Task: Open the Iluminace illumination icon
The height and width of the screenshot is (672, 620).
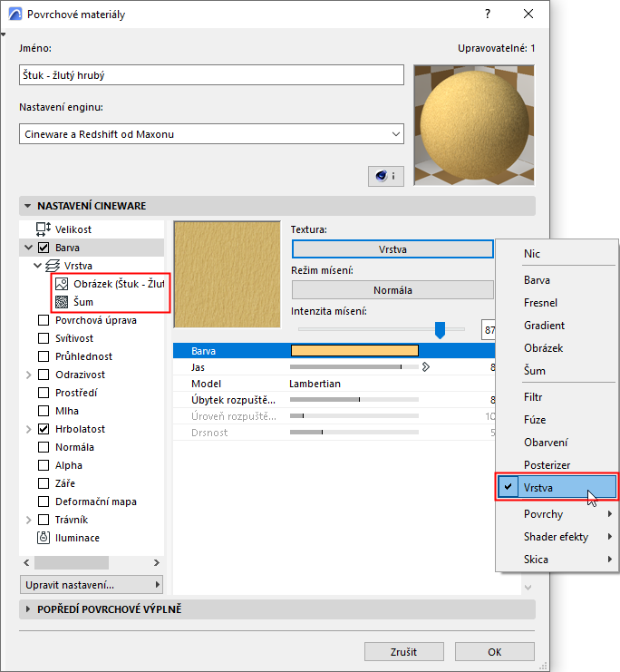Action: 44,538
